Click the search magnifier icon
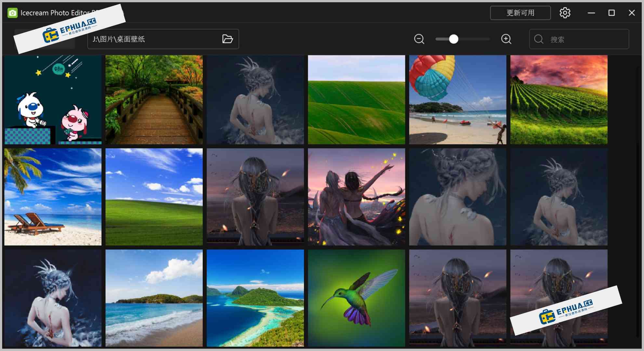This screenshot has width=644, height=351. click(x=538, y=39)
